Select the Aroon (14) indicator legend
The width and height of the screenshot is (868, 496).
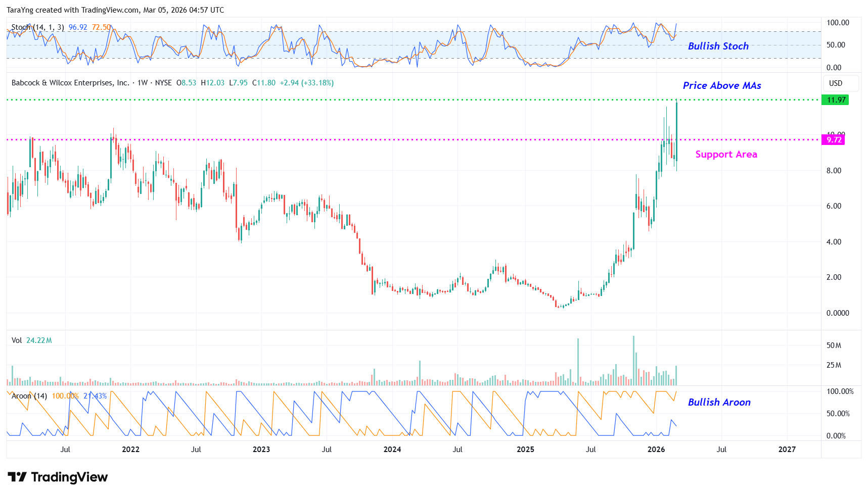coord(29,396)
